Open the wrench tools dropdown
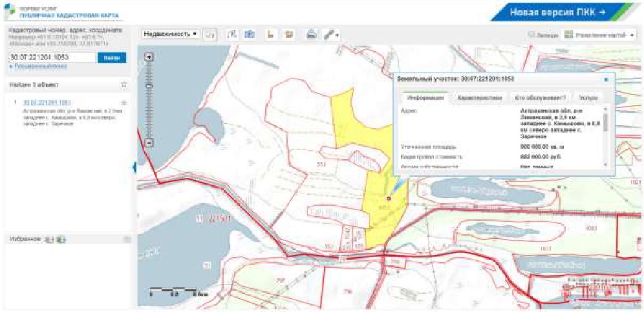This screenshot has height=312, width=644. (332, 35)
